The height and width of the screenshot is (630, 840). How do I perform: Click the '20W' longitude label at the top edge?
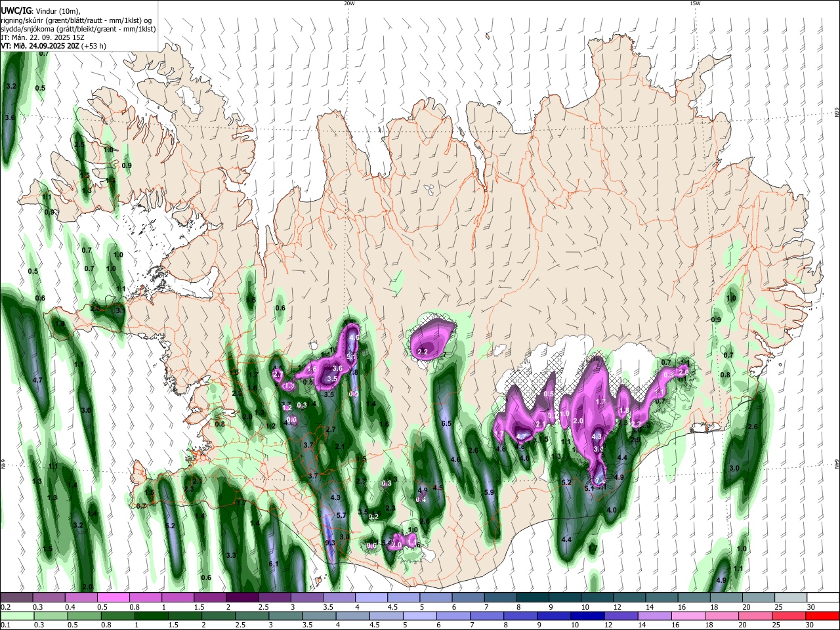coord(349,3)
